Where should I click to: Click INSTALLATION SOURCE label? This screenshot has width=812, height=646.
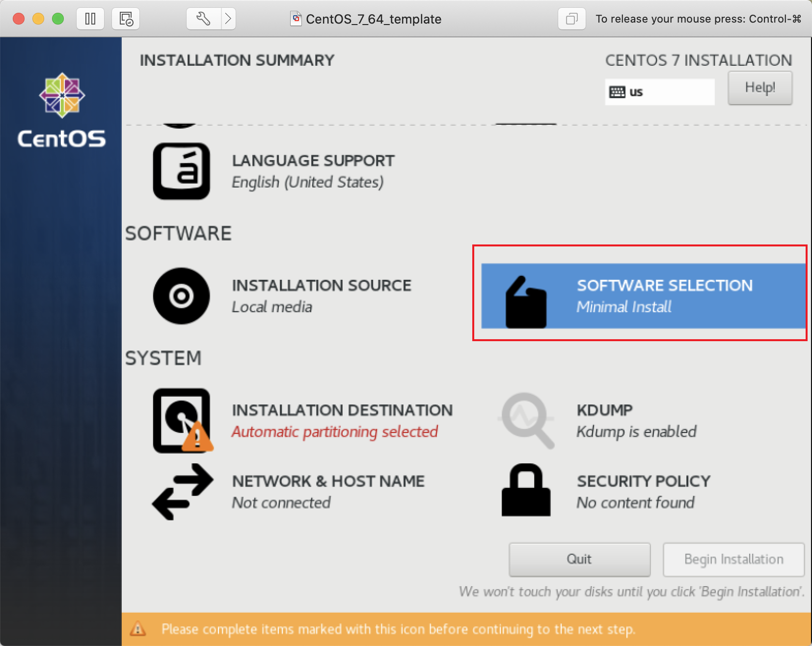point(322,285)
